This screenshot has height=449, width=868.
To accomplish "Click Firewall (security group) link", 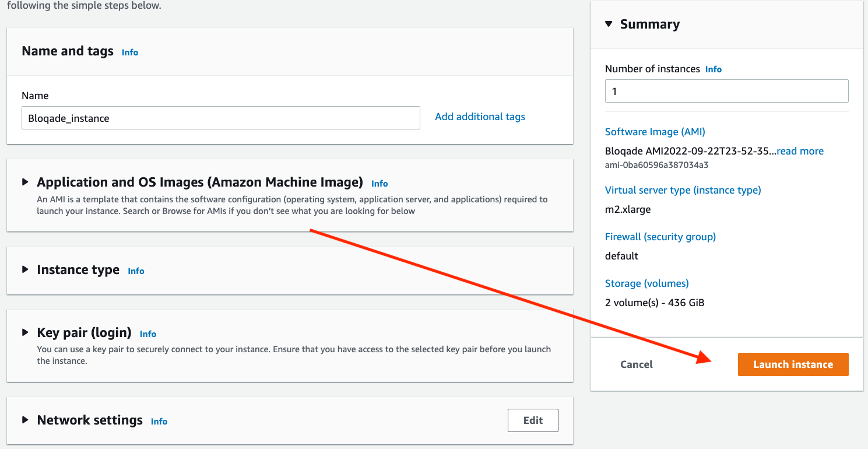I will tap(660, 237).
